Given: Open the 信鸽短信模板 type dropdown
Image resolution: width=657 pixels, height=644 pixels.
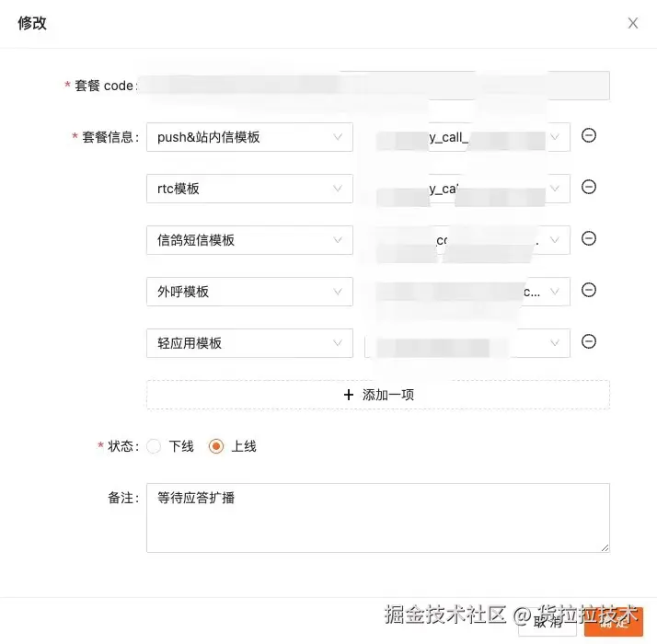Looking at the screenshot, I should tap(248, 240).
